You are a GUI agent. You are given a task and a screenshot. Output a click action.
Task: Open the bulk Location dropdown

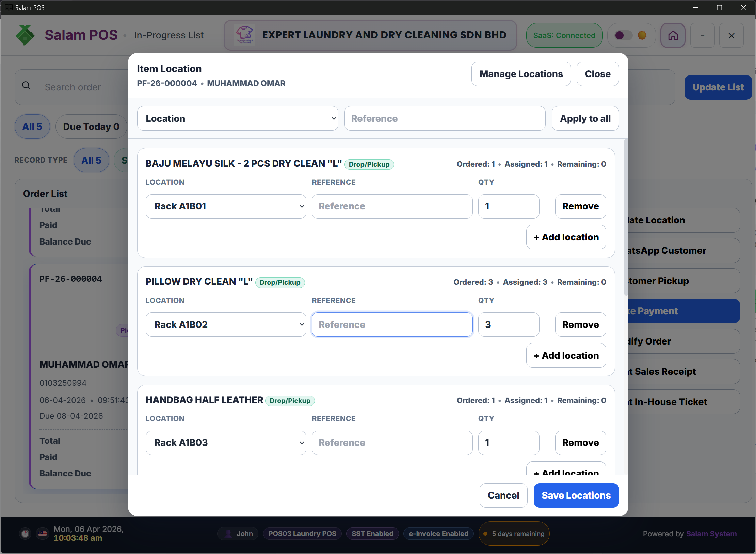coord(238,118)
